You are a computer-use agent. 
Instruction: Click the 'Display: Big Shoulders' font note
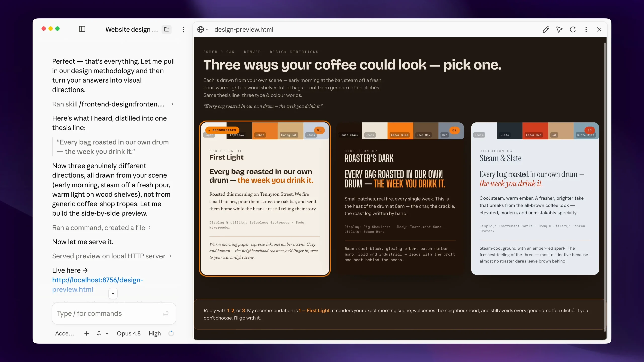(395, 229)
